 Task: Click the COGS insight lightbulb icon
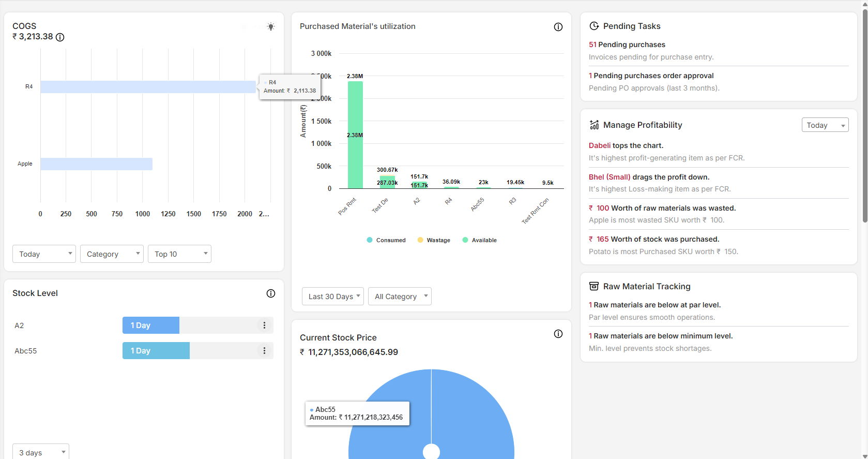click(x=271, y=27)
